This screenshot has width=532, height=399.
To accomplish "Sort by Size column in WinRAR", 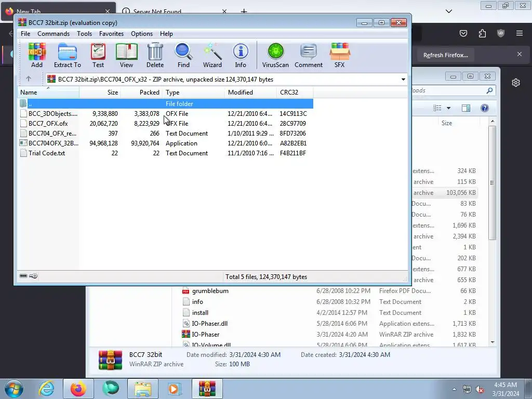I will [x=100, y=92].
